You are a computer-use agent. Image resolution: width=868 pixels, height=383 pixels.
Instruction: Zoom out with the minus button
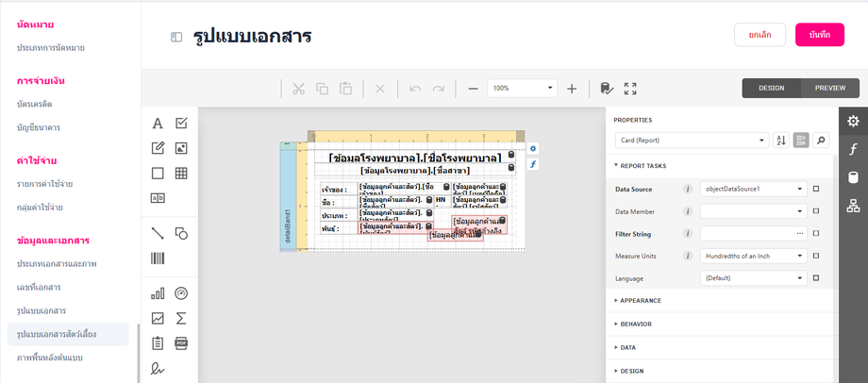(473, 89)
